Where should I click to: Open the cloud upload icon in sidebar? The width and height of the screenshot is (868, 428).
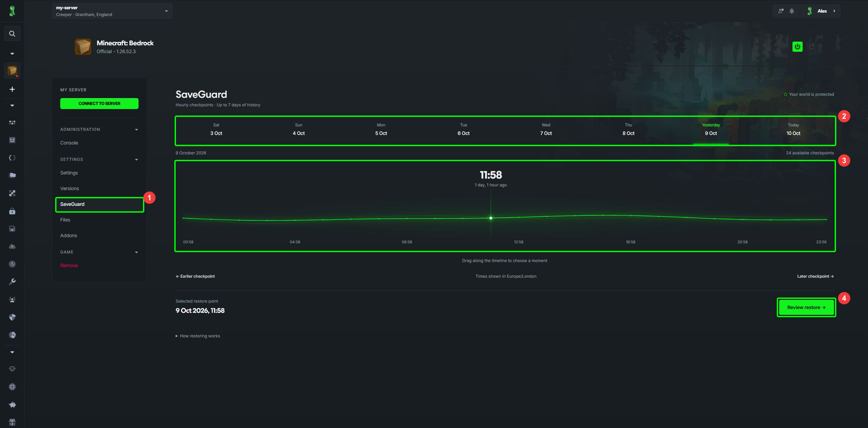pyautogui.click(x=12, y=246)
